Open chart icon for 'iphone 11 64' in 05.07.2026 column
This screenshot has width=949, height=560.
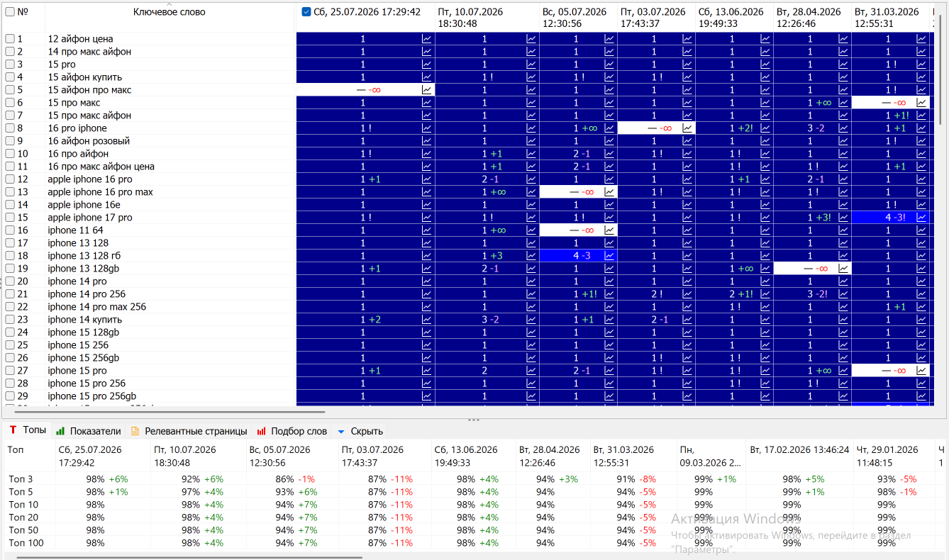click(x=609, y=230)
